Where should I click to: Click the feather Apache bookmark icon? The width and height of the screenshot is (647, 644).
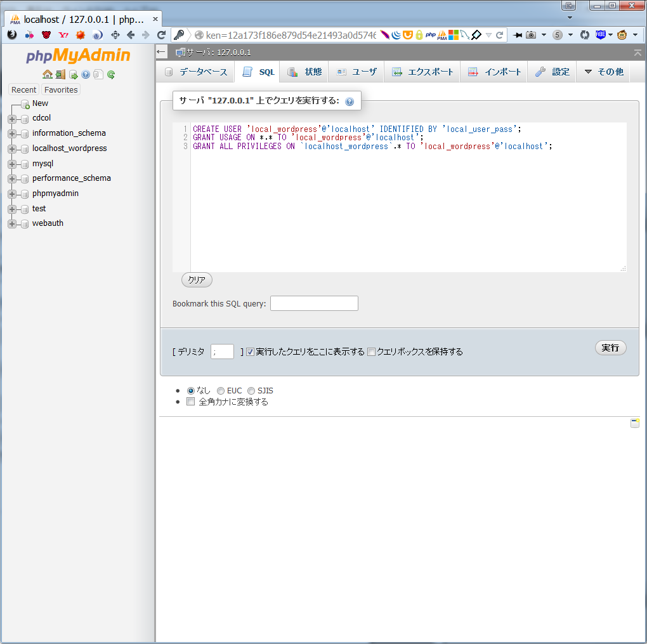[x=384, y=35]
